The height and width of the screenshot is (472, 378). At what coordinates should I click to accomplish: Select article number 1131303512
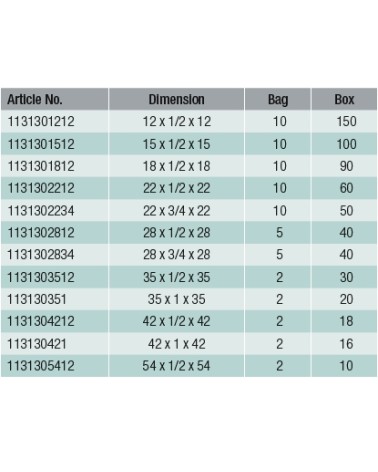pyautogui.click(x=41, y=277)
